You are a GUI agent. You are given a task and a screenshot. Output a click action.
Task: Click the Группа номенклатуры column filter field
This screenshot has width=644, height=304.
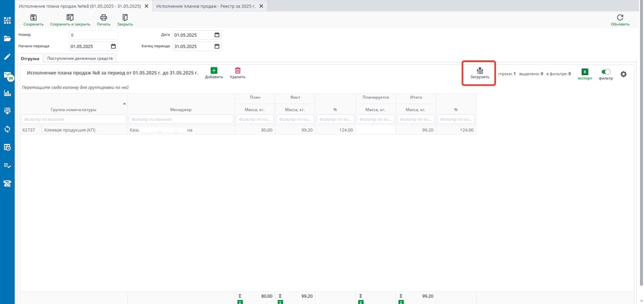point(73,119)
